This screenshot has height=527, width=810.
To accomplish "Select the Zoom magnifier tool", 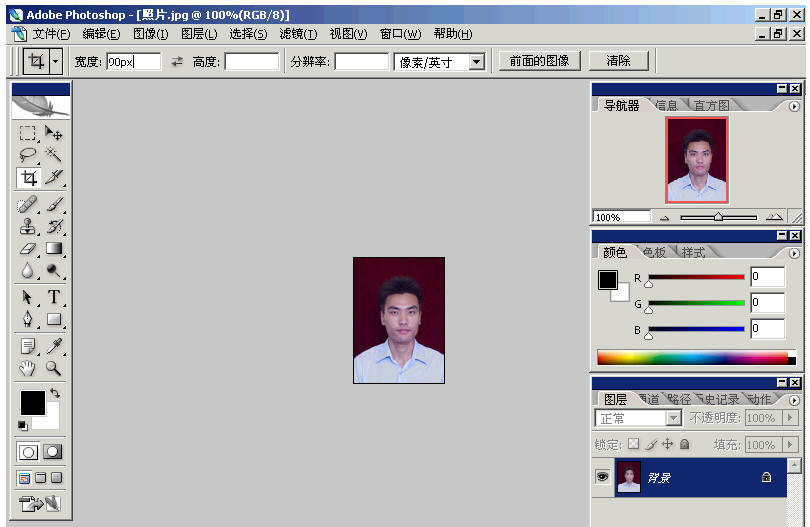I will click(54, 369).
